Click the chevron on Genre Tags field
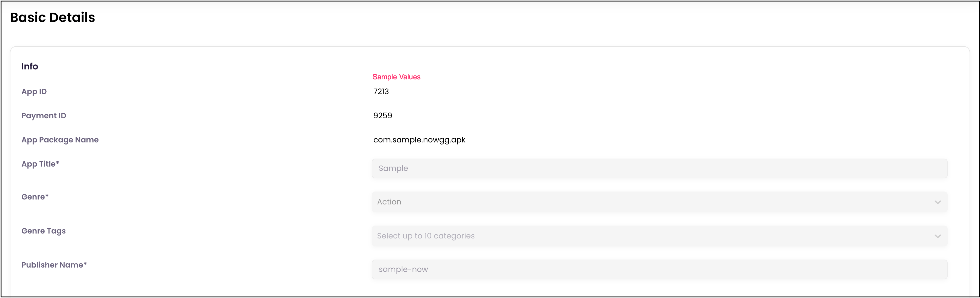Screen dimensions: 980x298 937,236
